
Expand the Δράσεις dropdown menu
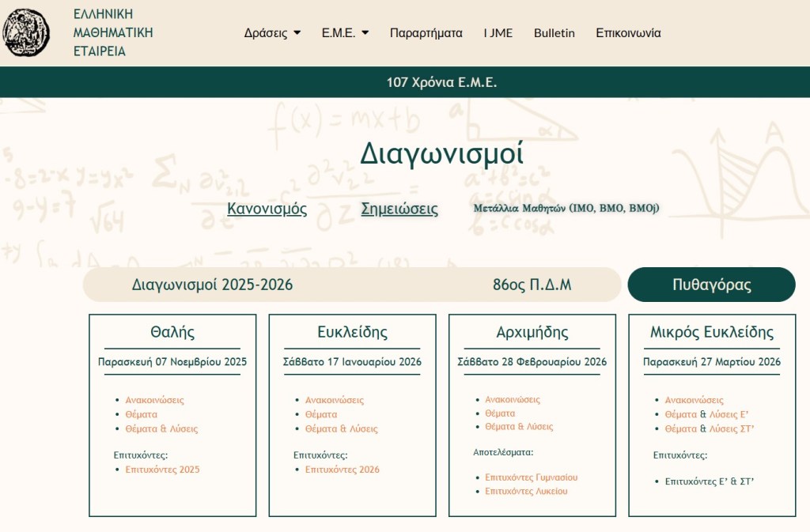[272, 33]
